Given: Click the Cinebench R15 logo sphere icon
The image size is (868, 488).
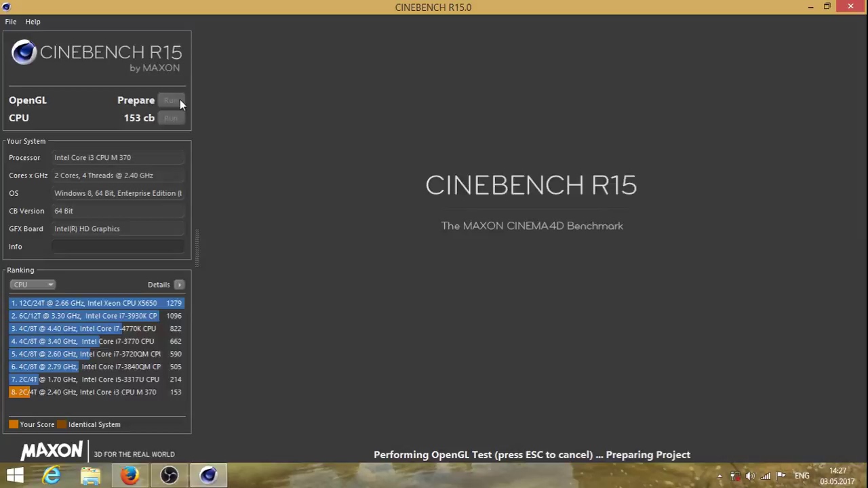Looking at the screenshot, I should pyautogui.click(x=24, y=53).
